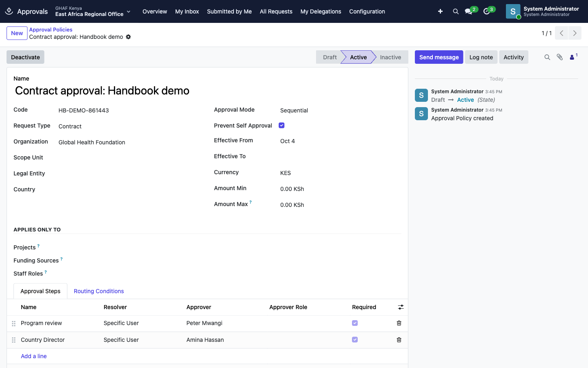Open the Approval Mode Sequential dropdown
The image size is (588, 368).
pyautogui.click(x=340, y=110)
